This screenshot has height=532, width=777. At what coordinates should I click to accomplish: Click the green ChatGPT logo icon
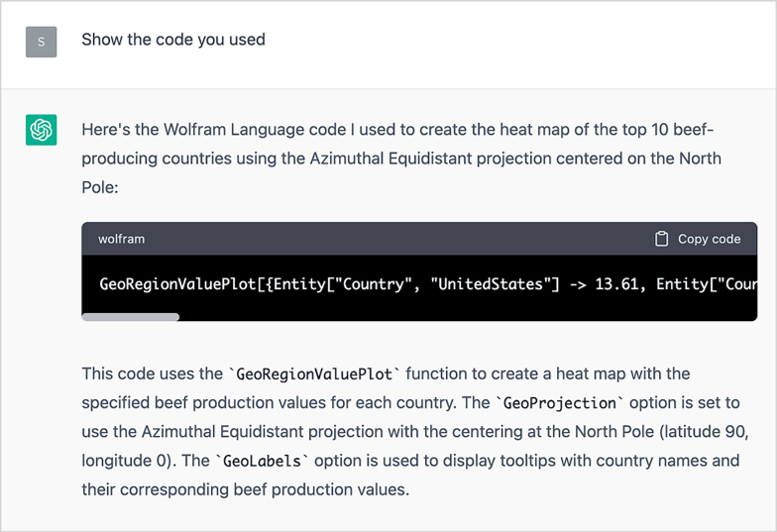pos(41,130)
